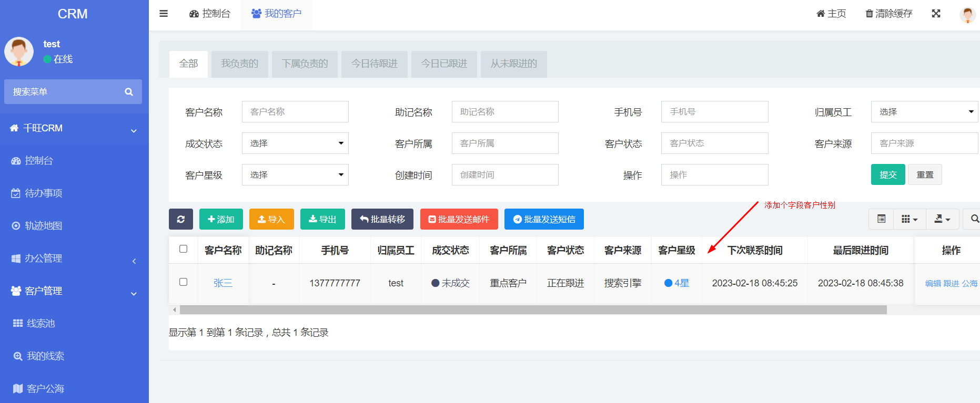980x403 pixels.
Task: Click the table search magnifier icon
Action: click(974, 219)
